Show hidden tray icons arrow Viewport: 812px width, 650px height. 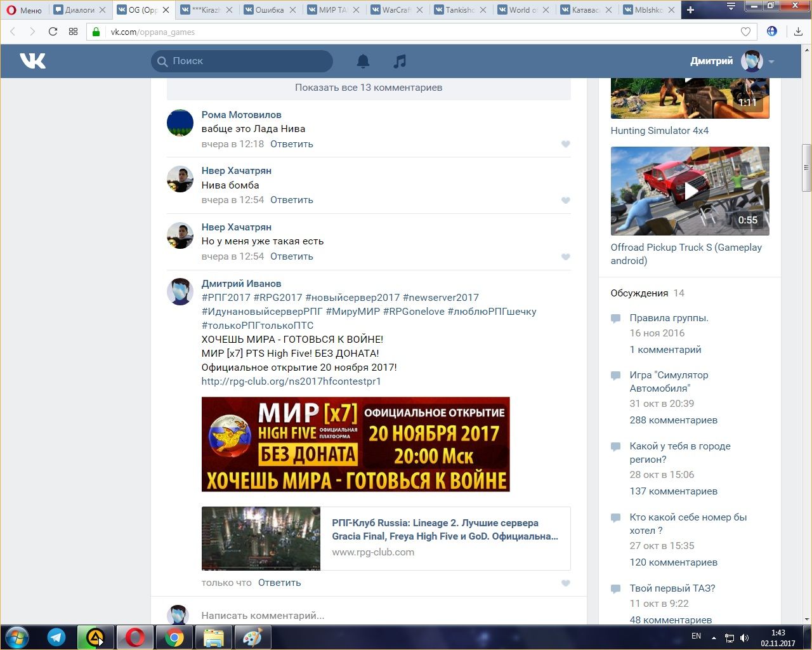coord(714,638)
